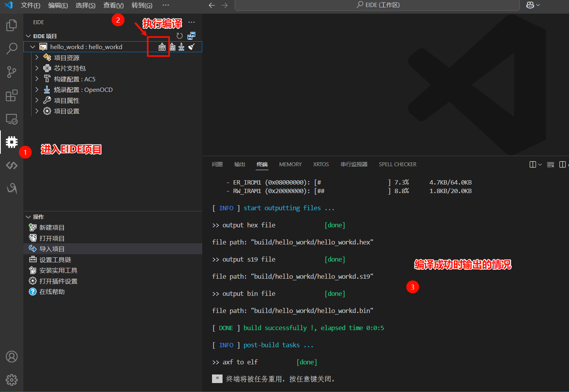Click the flash download icon in project row
This screenshot has width=569, height=392.
[181, 47]
